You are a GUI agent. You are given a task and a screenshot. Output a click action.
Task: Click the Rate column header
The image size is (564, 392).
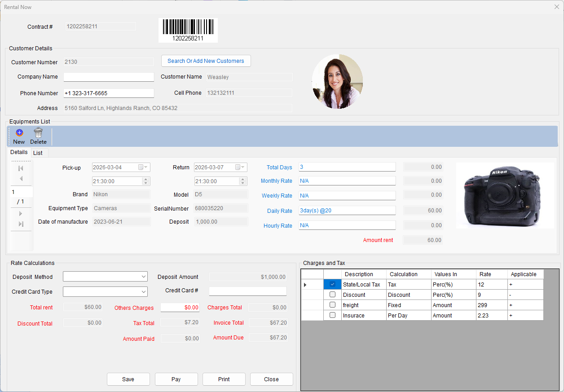(492, 274)
